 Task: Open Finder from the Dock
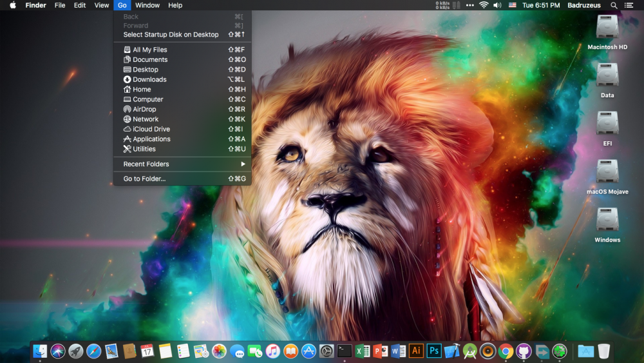40,351
